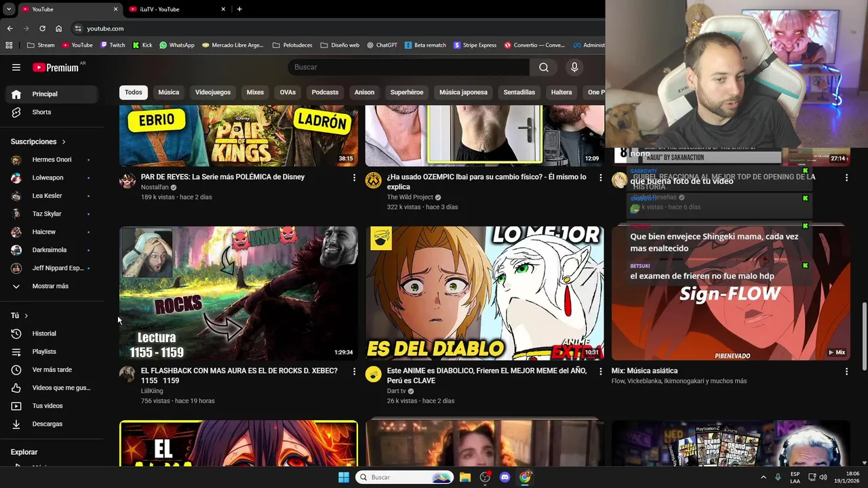Open Videos que me gustan
868x488 pixels.
(52, 388)
